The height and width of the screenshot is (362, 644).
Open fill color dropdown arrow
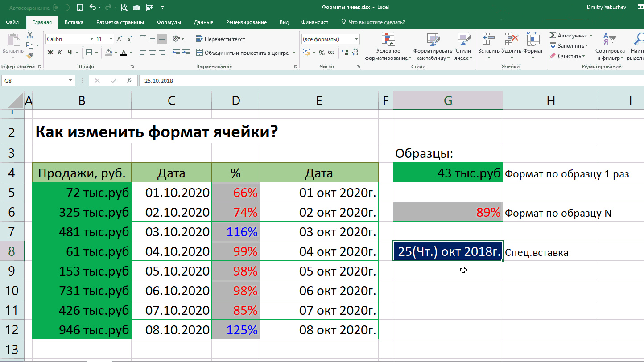point(115,53)
